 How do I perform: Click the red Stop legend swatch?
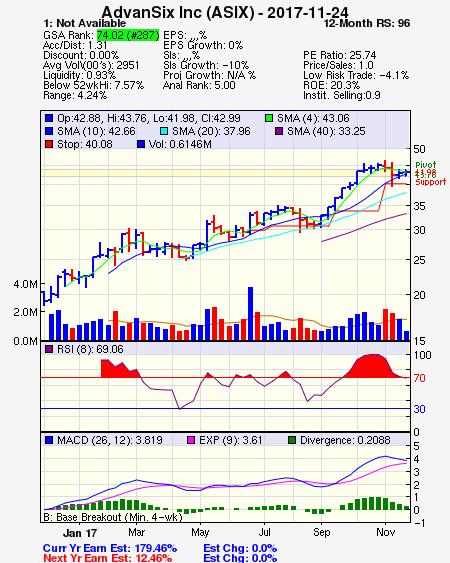(49, 144)
